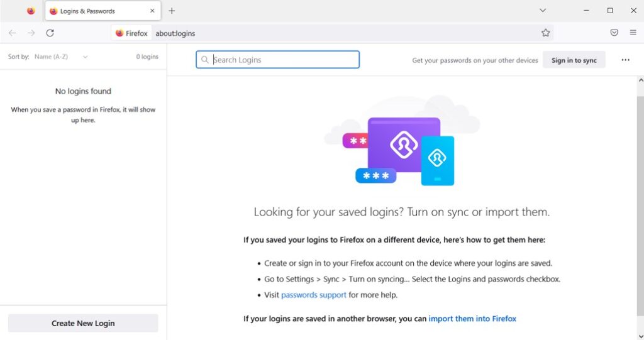
Task: Open the Save to Pocket icon
Action: pos(614,33)
